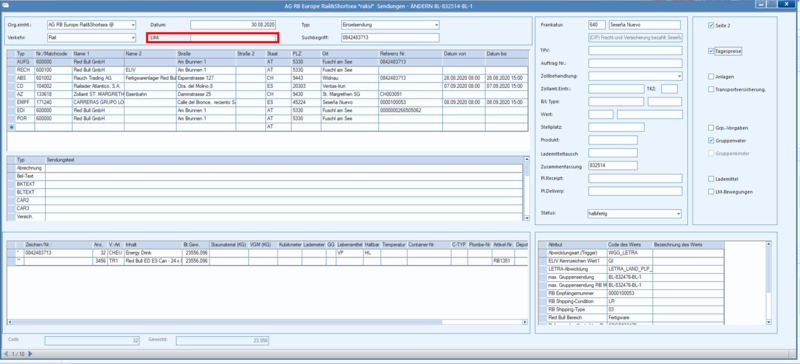The height and width of the screenshot is (364, 800).
Task: Click the Suchbegriff field with 0842483713
Action: [x=390, y=38]
